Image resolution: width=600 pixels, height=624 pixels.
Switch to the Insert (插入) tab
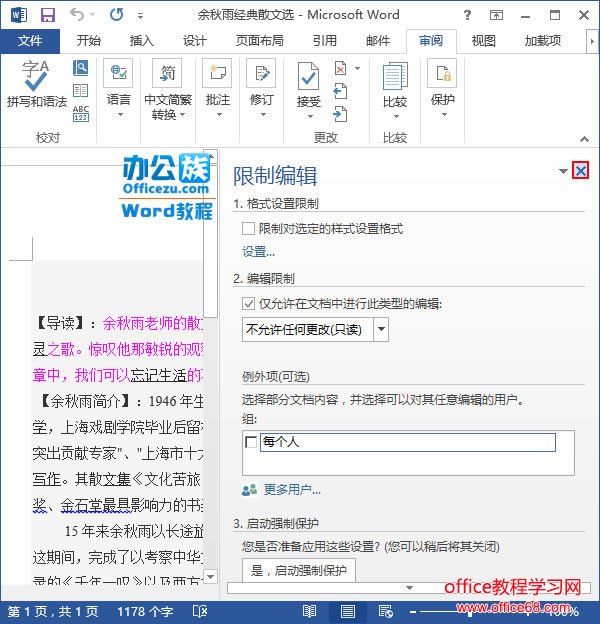point(142,41)
